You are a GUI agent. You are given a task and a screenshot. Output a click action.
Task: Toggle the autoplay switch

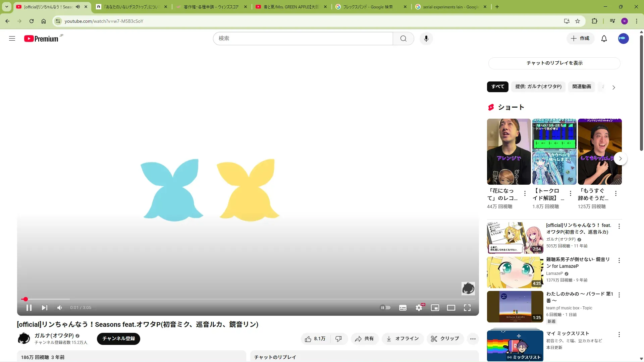click(385, 308)
